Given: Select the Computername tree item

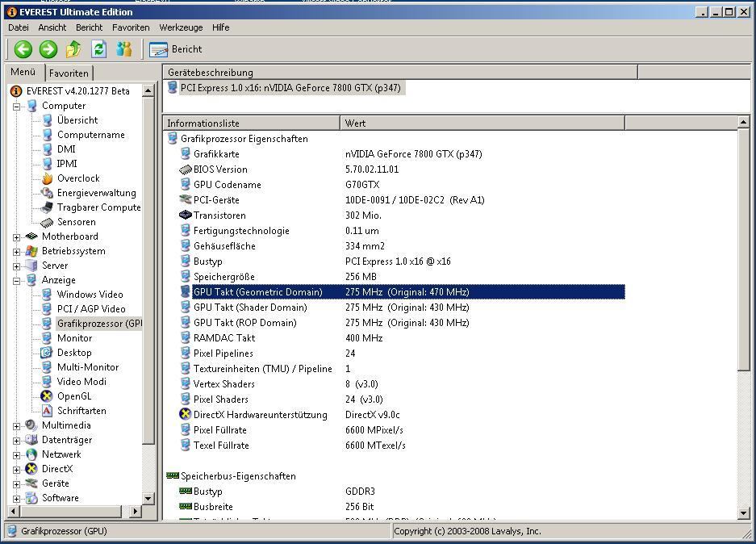Looking at the screenshot, I should pyautogui.click(x=90, y=135).
